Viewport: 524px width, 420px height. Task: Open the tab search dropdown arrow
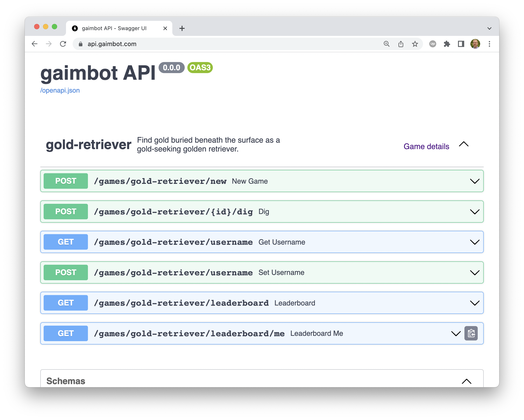tap(489, 28)
